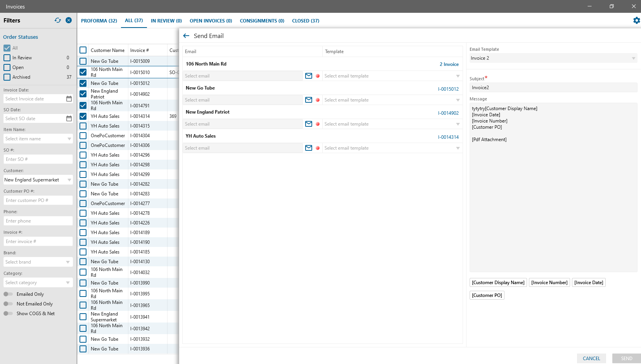641x364 pixels.
Task: Expand the Email Template dropdown
Action: [633, 58]
